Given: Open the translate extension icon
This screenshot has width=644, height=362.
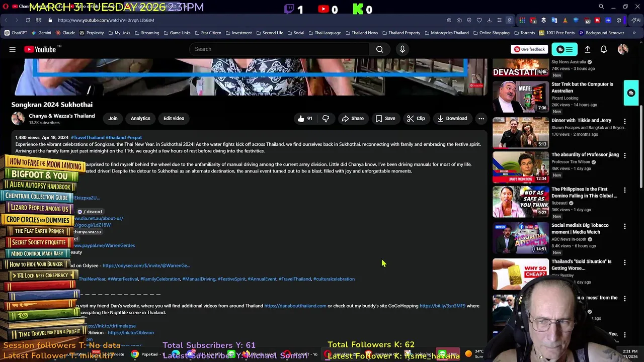Looking at the screenshot, I should [554, 20].
